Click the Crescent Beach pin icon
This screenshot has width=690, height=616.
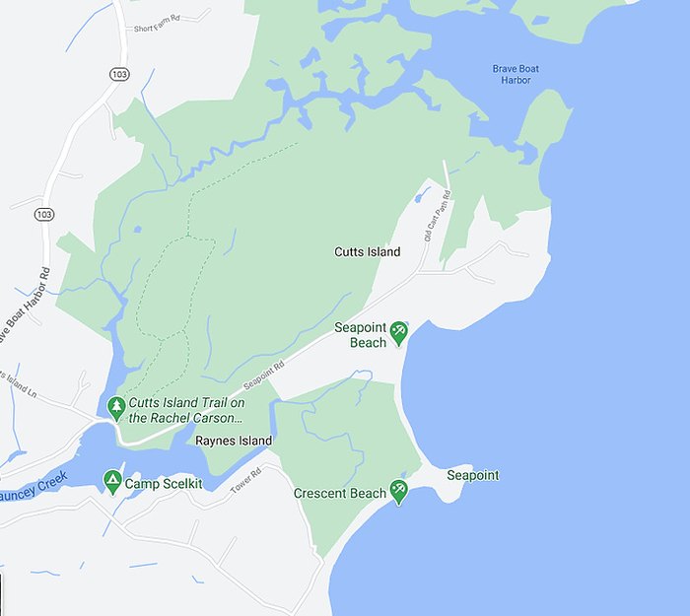(398, 492)
